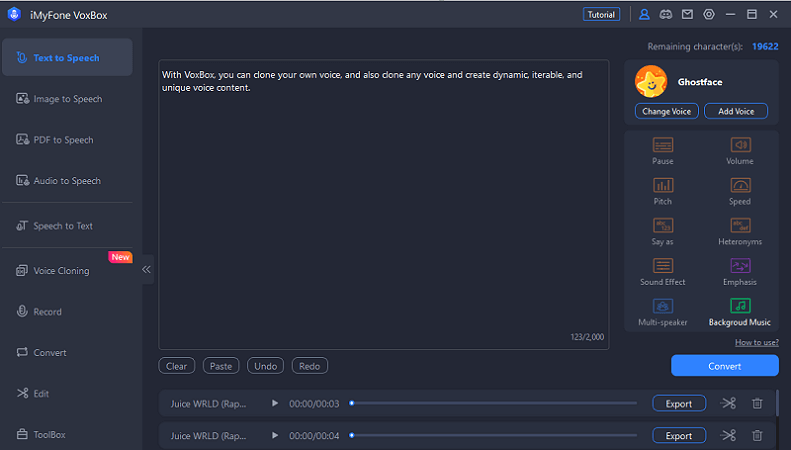Viewport: 791px width, 450px height.
Task: Open the How to use? link
Action: 757,342
